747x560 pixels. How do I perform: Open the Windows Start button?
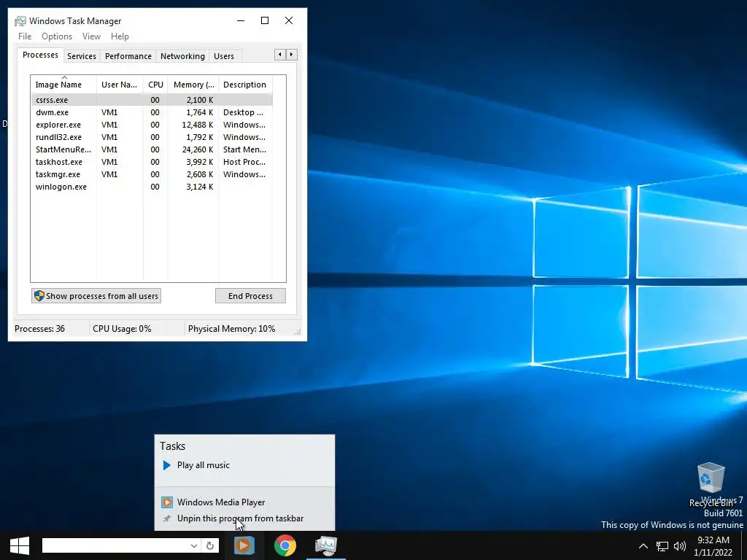tap(20, 545)
